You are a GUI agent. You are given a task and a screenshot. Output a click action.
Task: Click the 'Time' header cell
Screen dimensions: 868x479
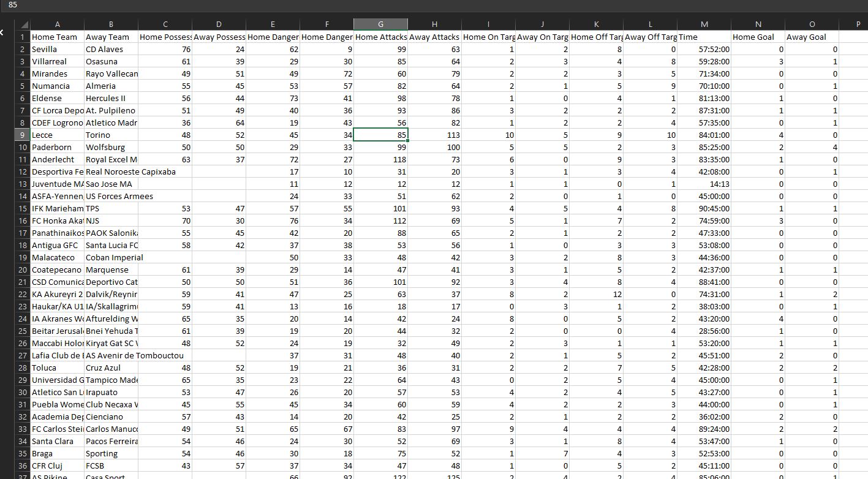(x=704, y=37)
